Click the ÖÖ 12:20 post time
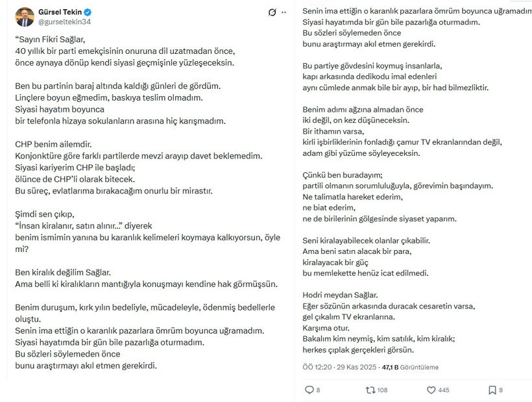This screenshot has width=532, height=402. coord(315,368)
